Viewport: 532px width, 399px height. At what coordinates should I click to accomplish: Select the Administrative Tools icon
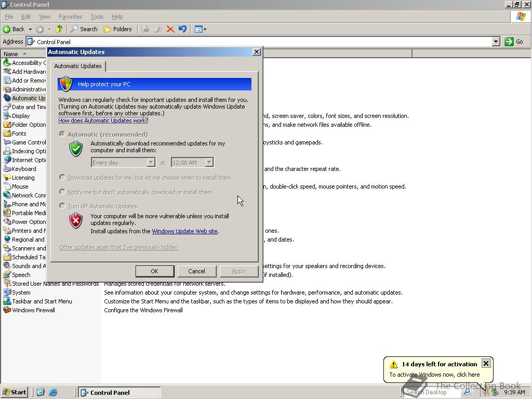pyautogui.click(x=7, y=89)
